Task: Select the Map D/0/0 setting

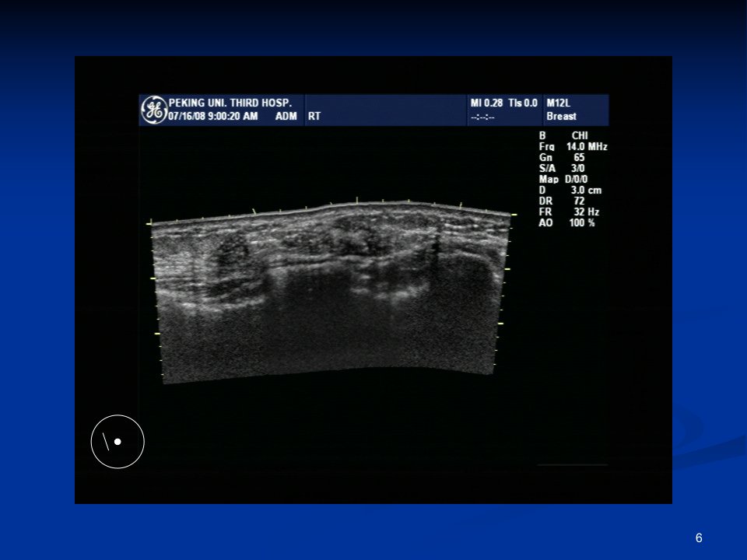Action: coord(563,180)
